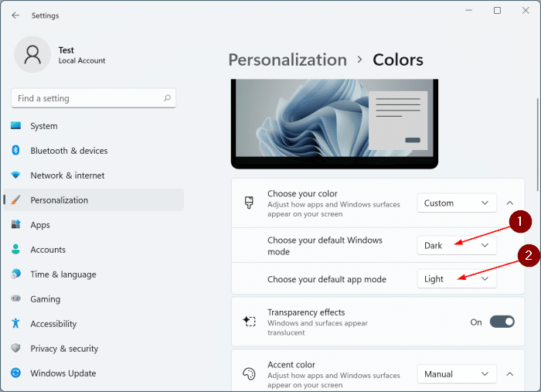Viewport: 541px width, 392px height.
Task: Click the Test user avatar icon
Action: point(32,55)
